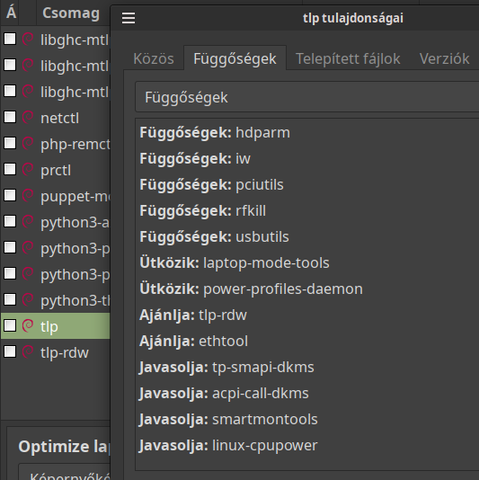This screenshot has height=480, width=479.
Task: Toggle checkbox for puppet-m package
Action: pyautogui.click(x=10, y=195)
